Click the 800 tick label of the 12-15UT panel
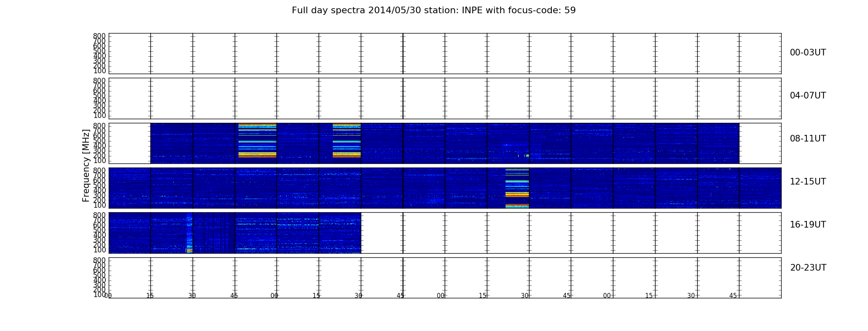 (100, 170)
